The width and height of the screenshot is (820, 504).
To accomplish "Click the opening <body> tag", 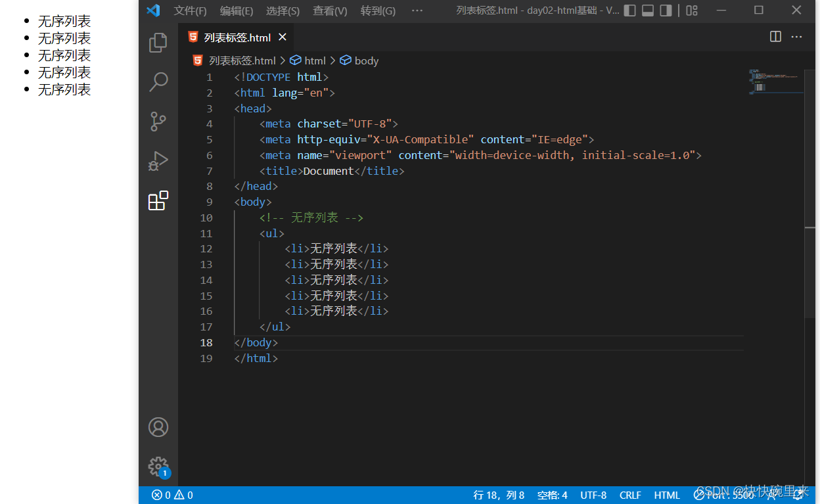I will click(253, 202).
